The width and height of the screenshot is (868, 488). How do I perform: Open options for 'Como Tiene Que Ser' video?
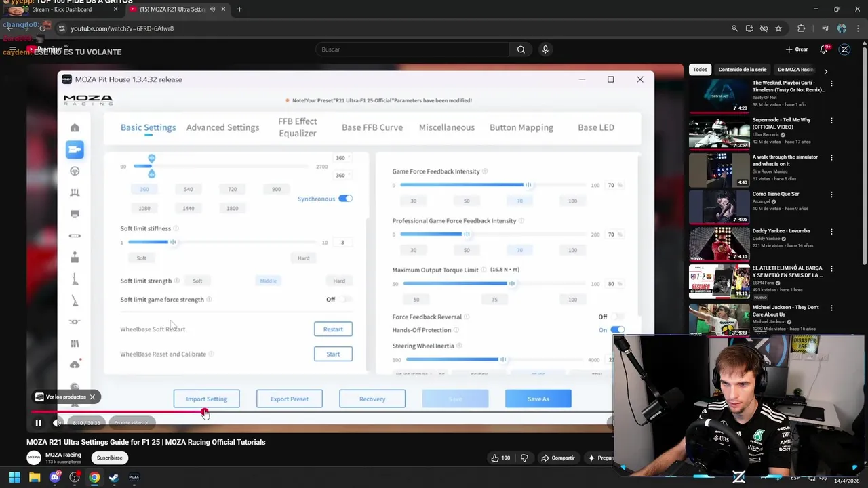[x=831, y=195]
